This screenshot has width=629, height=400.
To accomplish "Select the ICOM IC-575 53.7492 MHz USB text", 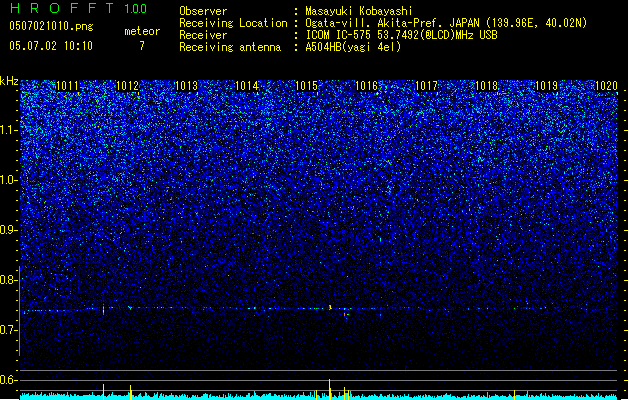I will (401, 35).
